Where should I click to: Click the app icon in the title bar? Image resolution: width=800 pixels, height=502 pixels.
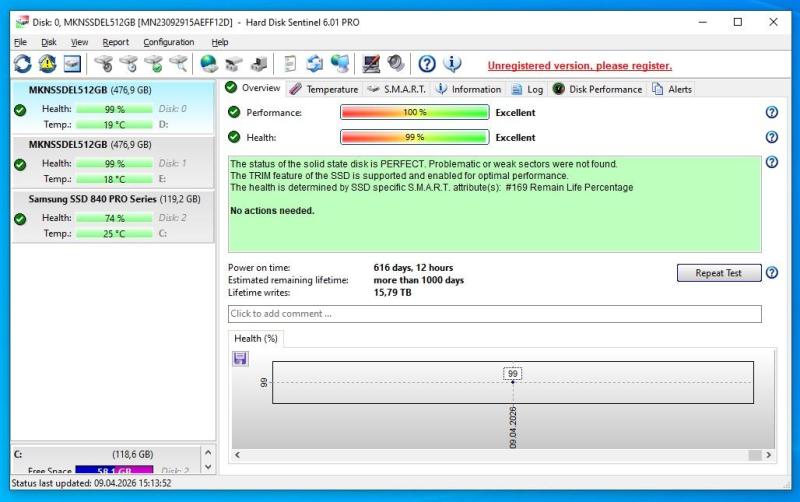point(22,22)
